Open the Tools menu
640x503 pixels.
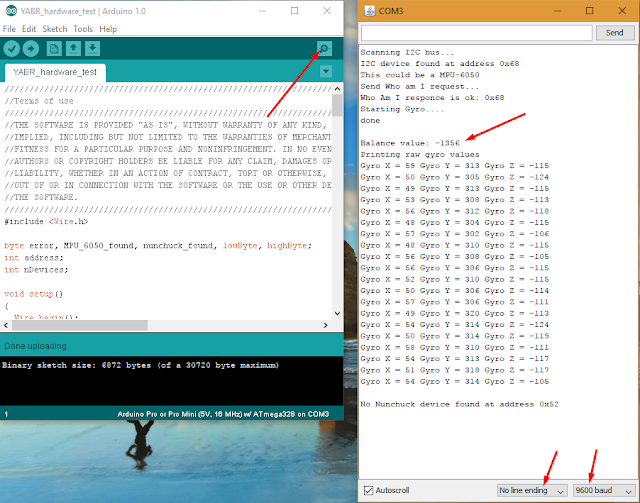coord(83,29)
